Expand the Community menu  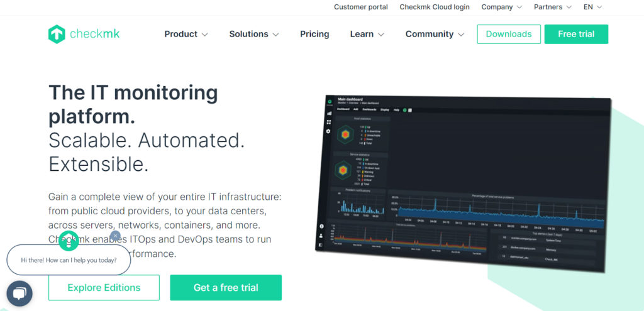pos(435,34)
